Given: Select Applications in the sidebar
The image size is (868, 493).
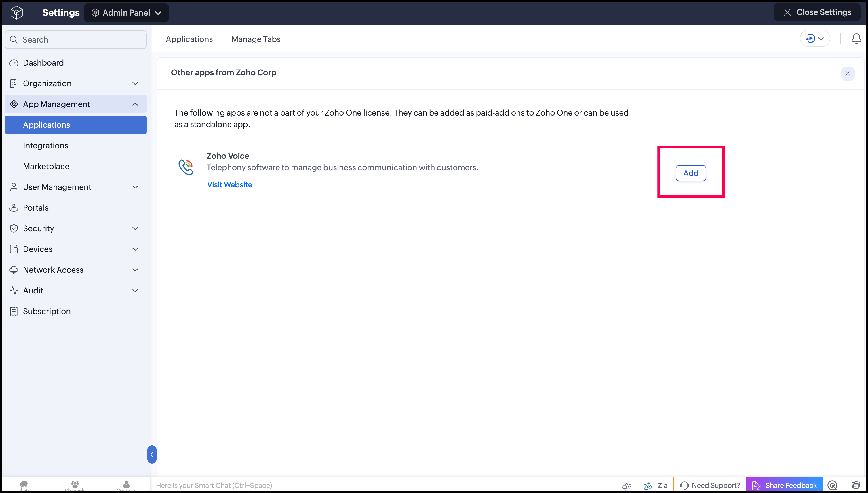Looking at the screenshot, I should tap(76, 125).
